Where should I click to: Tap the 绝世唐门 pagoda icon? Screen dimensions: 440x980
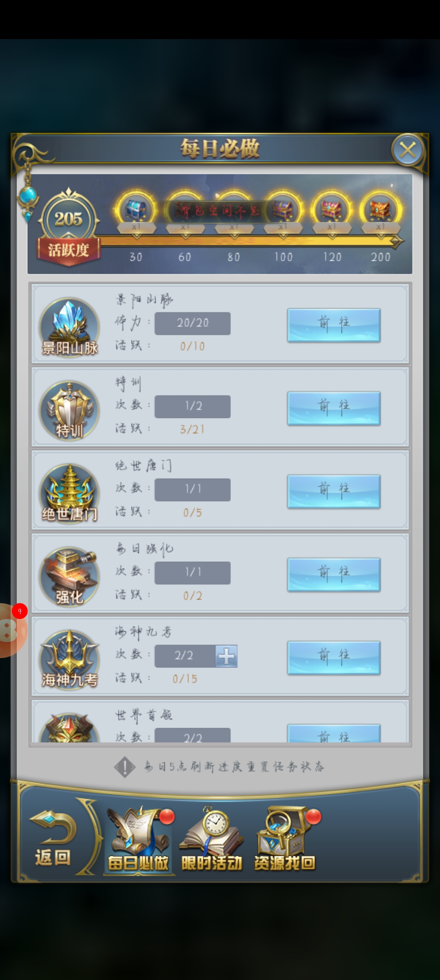[69, 493]
